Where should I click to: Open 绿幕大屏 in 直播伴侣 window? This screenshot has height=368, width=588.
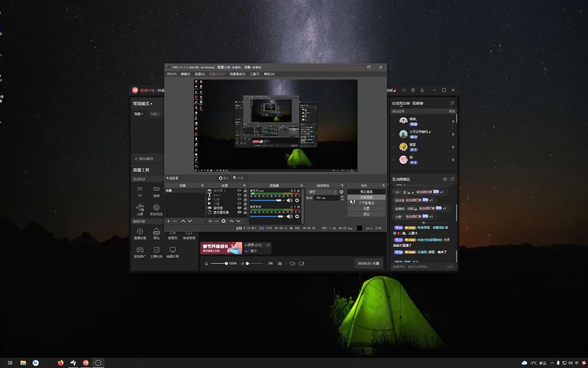click(173, 252)
